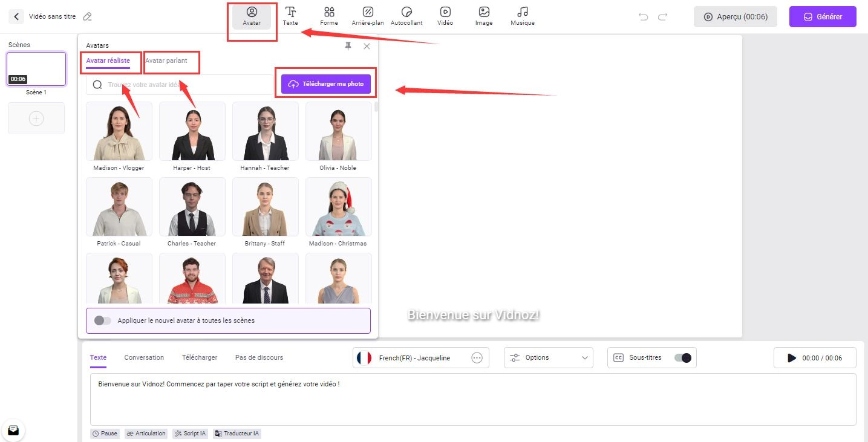Select the Texte tool
Screen dimensions: 868x442
[x=290, y=16]
